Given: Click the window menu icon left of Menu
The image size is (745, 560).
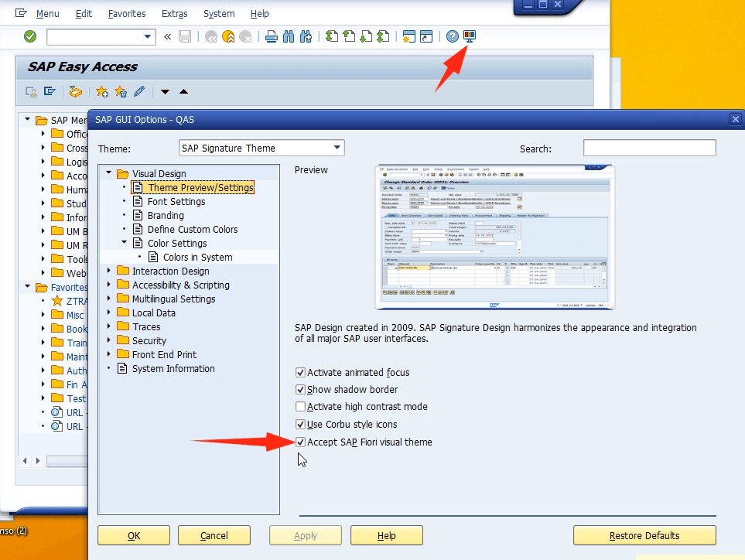Looking at the screenshot, I should click(21, 13).
